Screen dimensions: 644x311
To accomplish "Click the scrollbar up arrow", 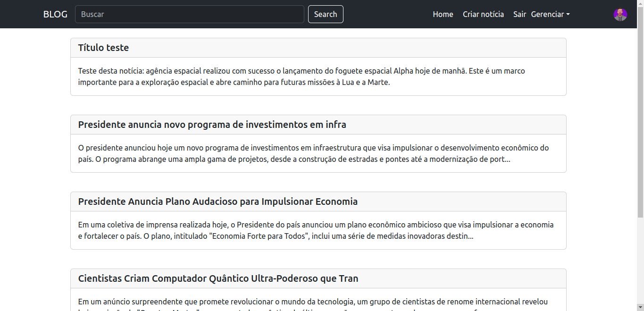I will pyautogui.click(x=640, y=3).
